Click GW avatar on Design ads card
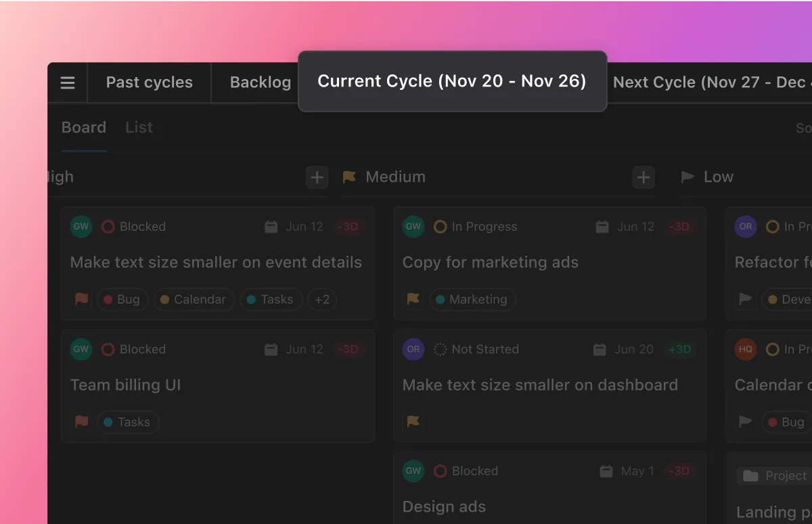 click(x=413, y=471)
